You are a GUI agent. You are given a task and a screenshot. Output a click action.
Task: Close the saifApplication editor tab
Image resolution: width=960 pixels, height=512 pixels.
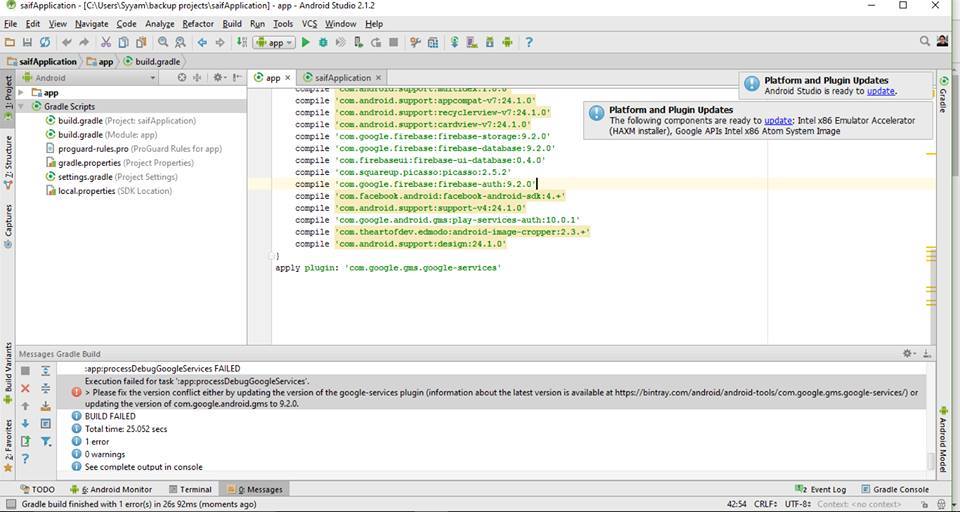coord(378,78)
